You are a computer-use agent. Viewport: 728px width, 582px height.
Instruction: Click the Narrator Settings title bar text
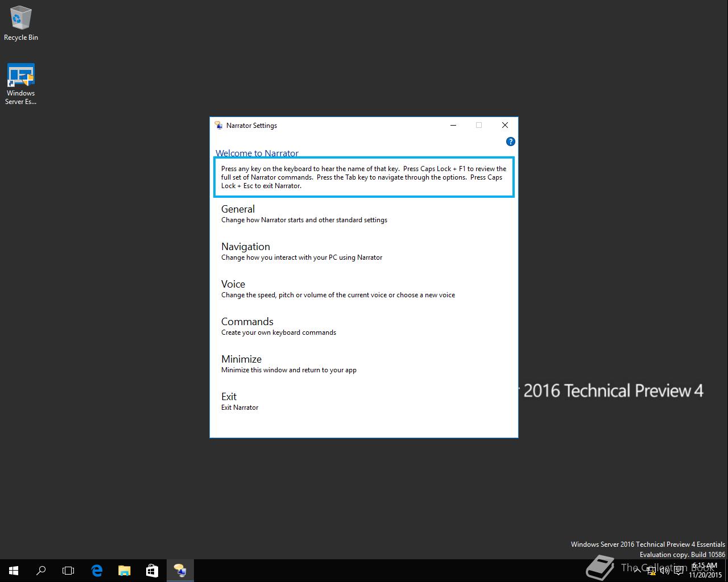tap(251, 126)
